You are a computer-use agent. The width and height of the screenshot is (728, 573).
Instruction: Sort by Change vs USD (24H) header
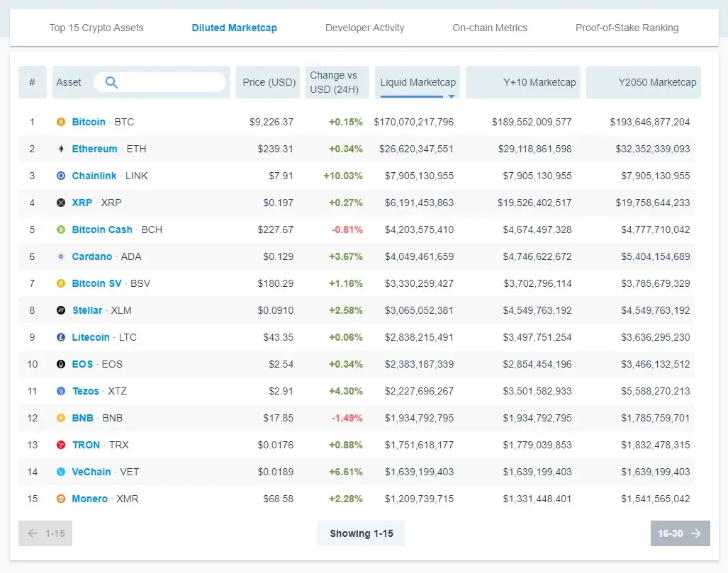337,82
